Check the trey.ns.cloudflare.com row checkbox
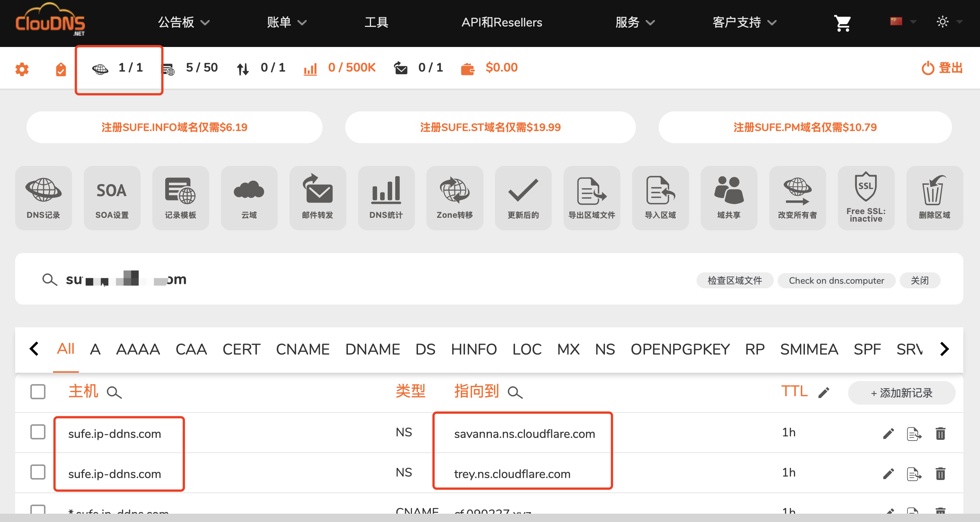The height and width of the screenshot is (522, 980). (x=38, y=472)
